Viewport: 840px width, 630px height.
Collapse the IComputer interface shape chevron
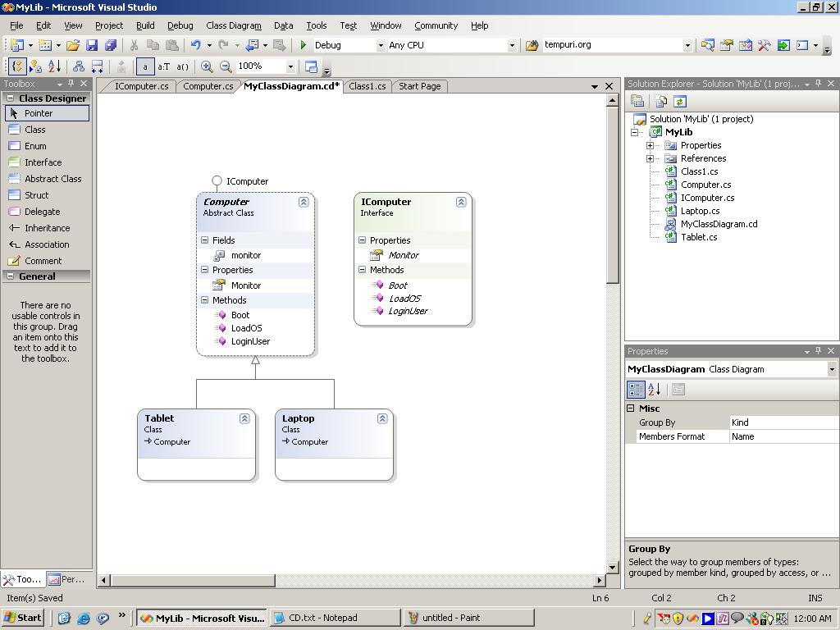coord(461,202)
